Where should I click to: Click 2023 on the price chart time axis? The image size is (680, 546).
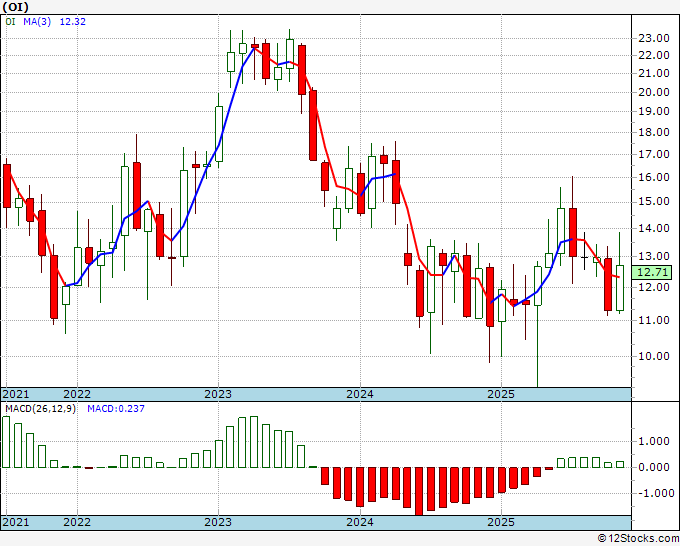pos(218,394)
